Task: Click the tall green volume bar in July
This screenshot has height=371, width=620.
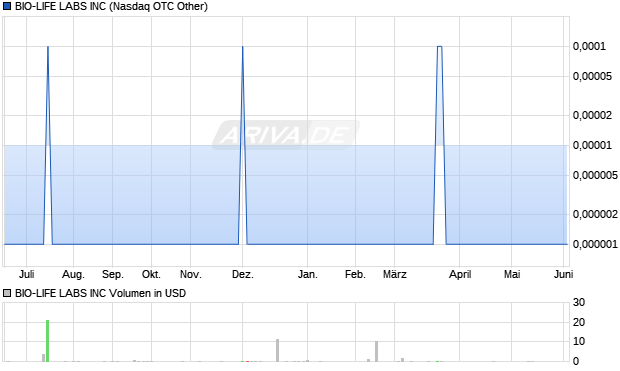Action: 47,341
